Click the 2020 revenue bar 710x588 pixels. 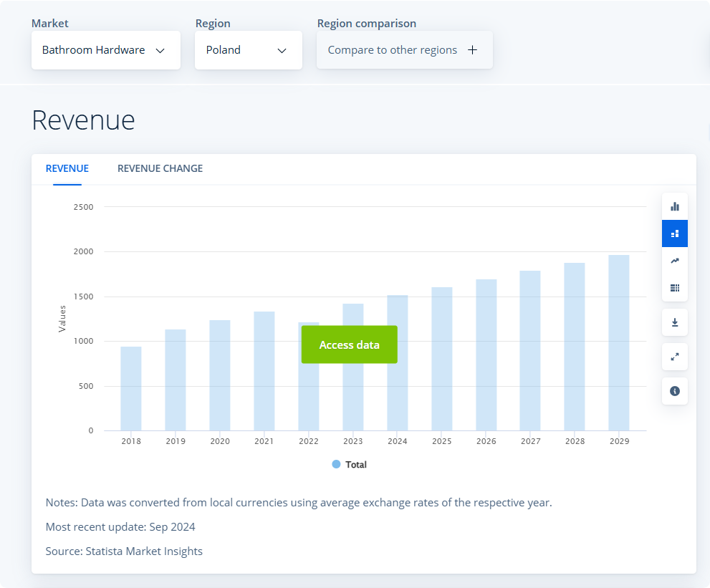coord(220,375)
